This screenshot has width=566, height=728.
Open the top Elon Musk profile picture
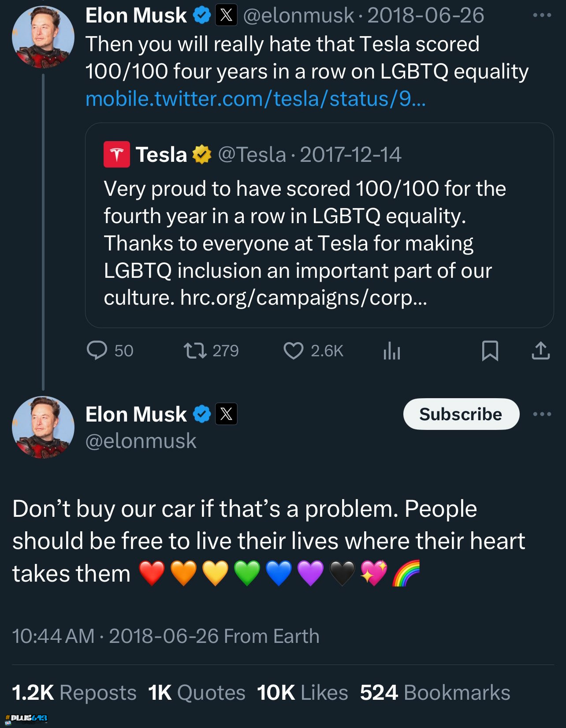(43, 37)
